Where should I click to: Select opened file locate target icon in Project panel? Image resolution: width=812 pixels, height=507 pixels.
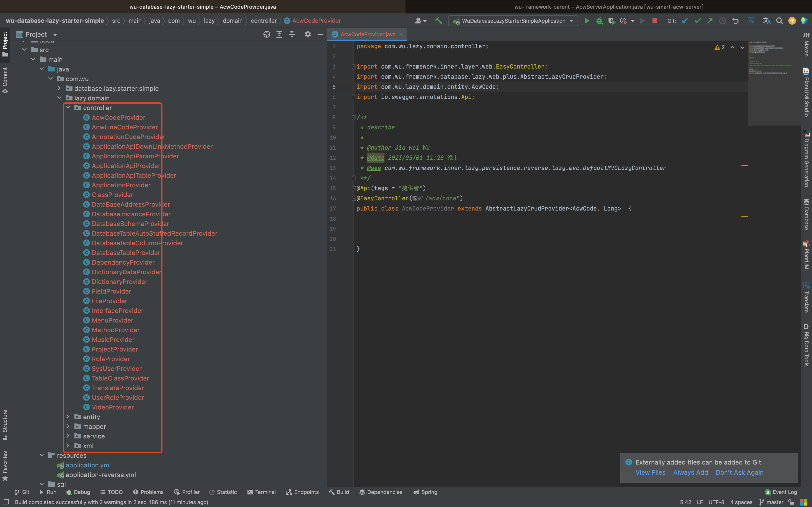coord(266,34)
